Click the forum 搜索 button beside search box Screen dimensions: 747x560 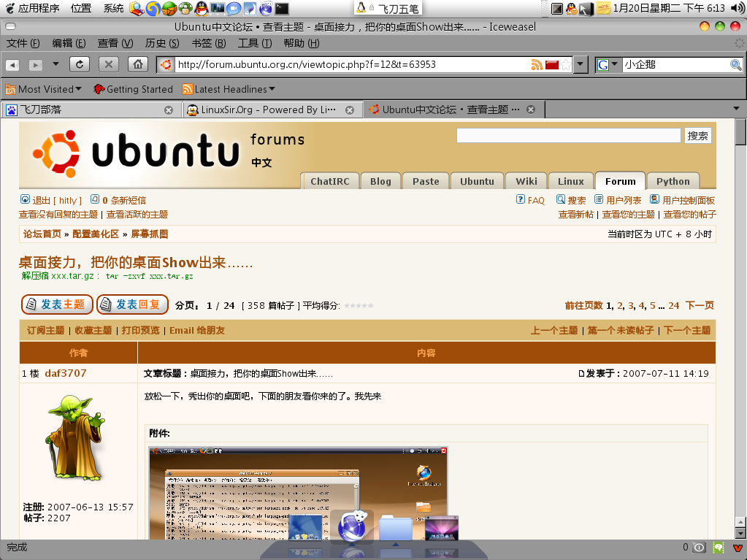click(697, 137)
